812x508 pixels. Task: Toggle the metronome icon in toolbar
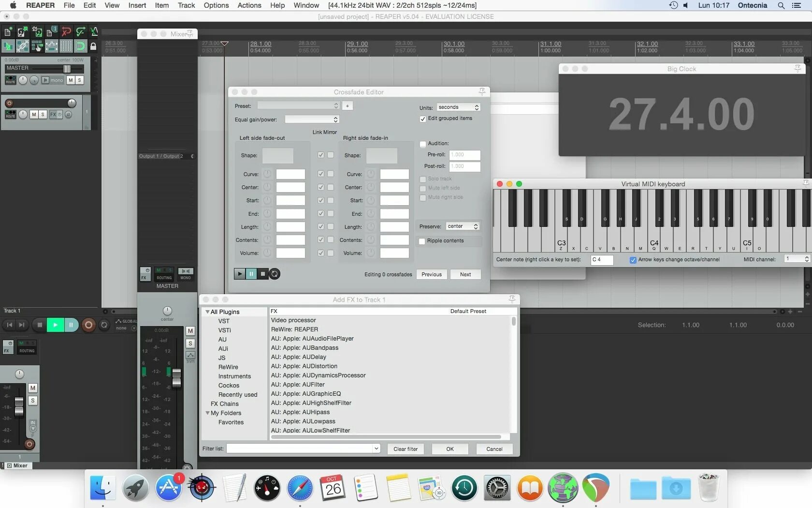pos(94,32)
